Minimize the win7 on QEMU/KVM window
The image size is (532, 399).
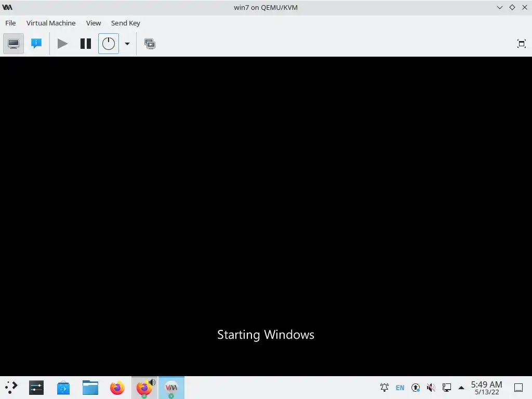[500, 7]
